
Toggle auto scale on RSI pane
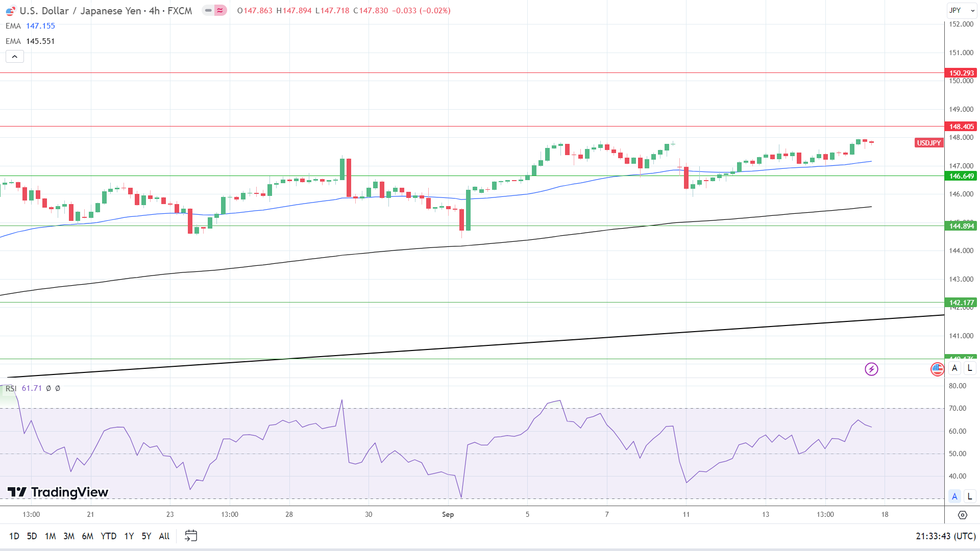coord(954,496)
